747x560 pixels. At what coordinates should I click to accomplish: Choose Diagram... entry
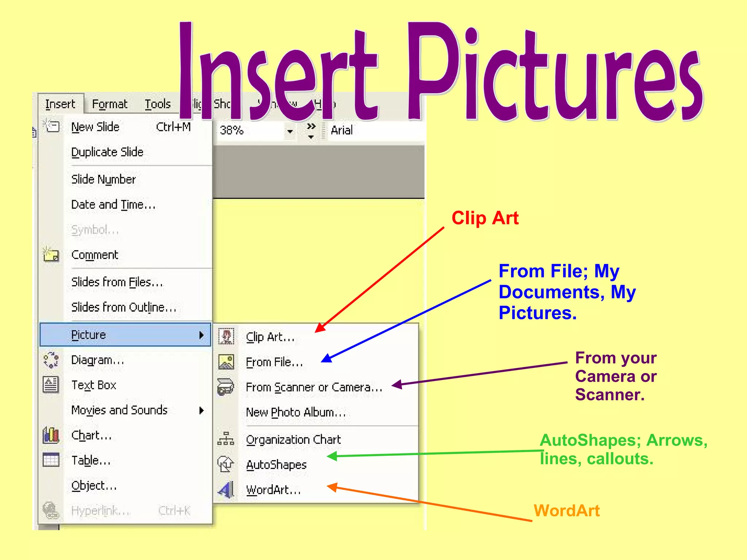tap(125, 360)
